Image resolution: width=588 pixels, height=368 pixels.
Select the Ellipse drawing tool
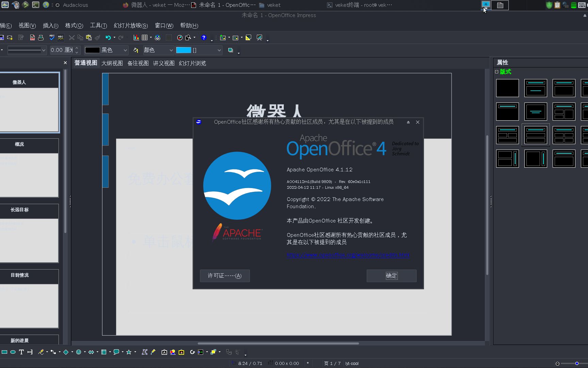tap(14, 352)
